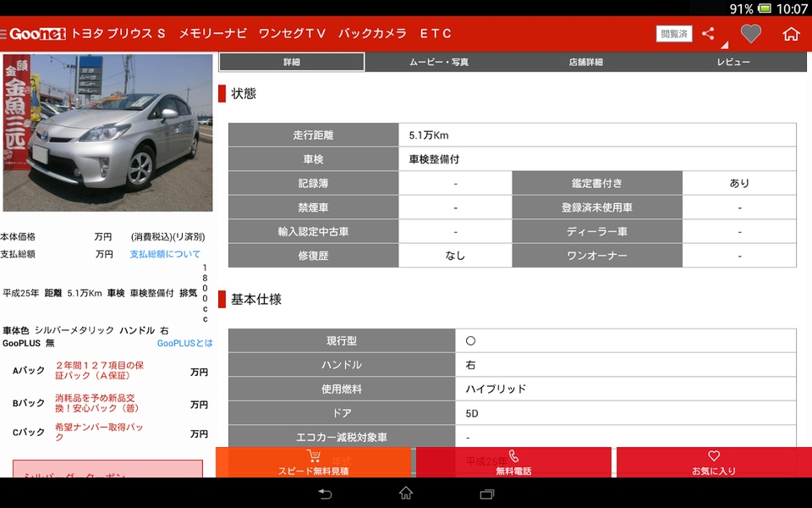Screen dimensions: 812x508
Task: Tap the 閲覧済 badge
Action: coord(674,34)
